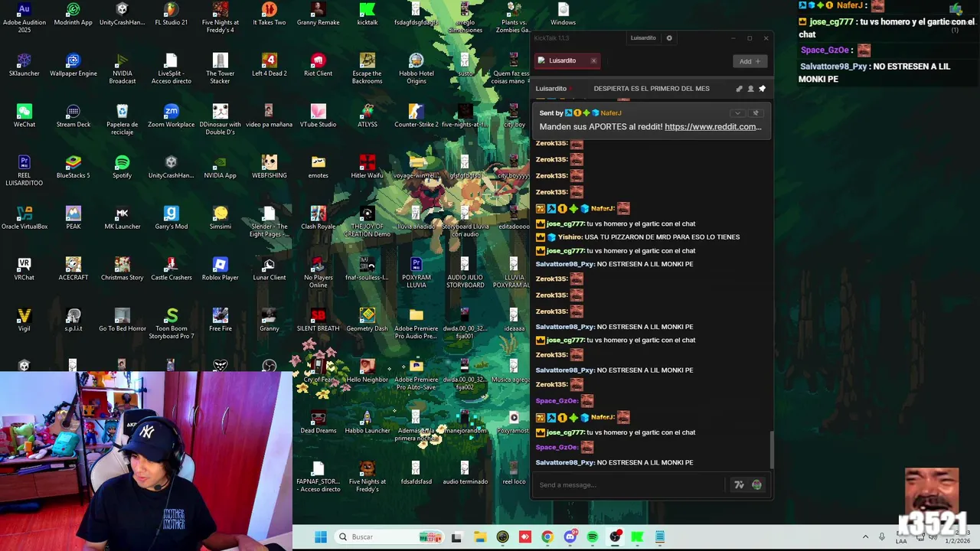Open Windows Start menu

[x=321, y=536]
